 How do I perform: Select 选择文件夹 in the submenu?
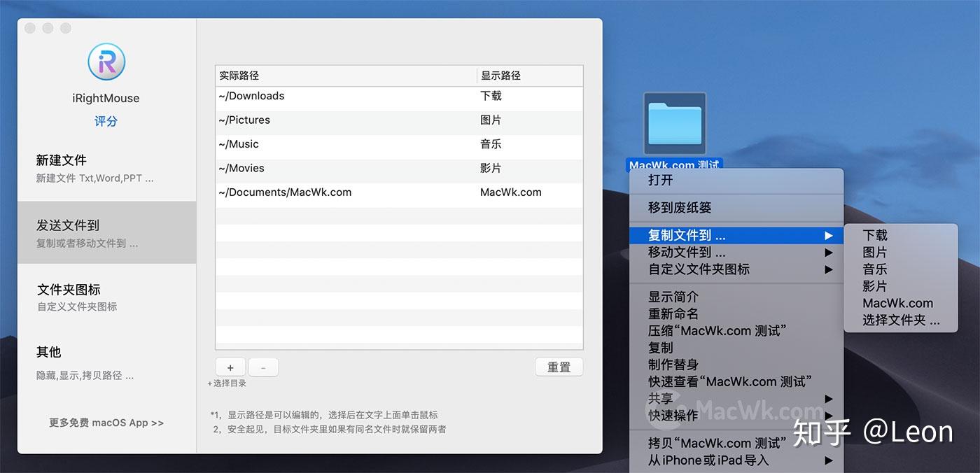[899, 320]
